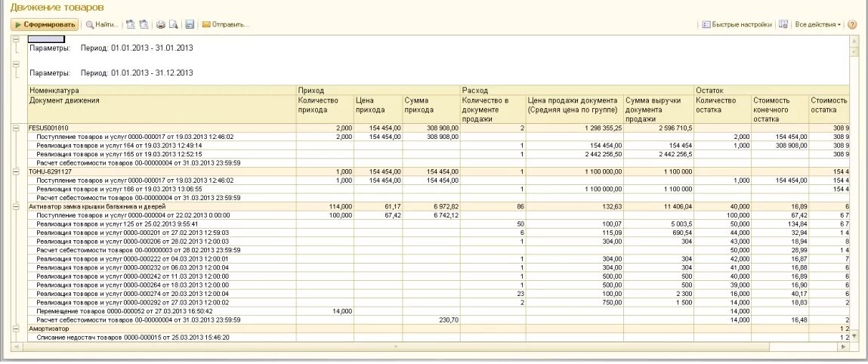Click the collapse all groups icon
Image resolution: width=868 pixels, height=364 pixels.
[x=144, y=25]
